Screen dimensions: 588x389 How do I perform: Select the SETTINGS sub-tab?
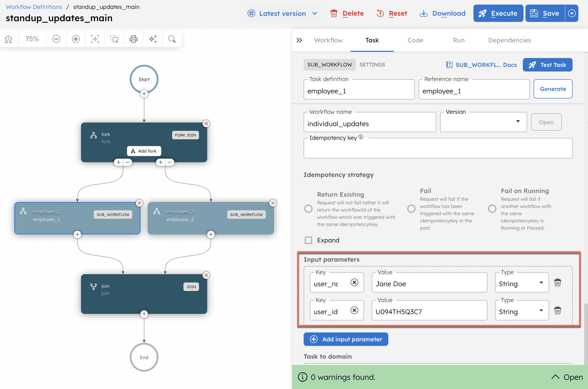point(372,65)
